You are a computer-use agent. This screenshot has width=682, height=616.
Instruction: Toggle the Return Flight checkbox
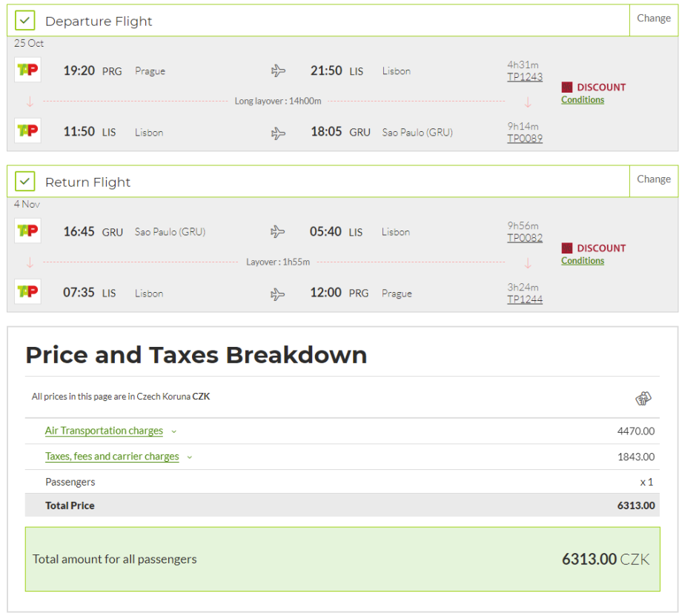[x=25, y=182]
